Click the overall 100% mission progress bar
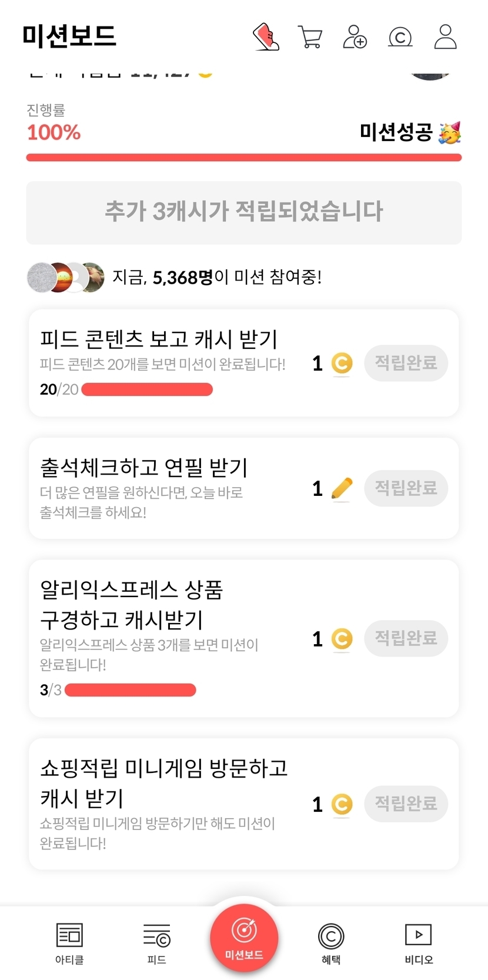This screenshot has height=980, width=488. 244,158
